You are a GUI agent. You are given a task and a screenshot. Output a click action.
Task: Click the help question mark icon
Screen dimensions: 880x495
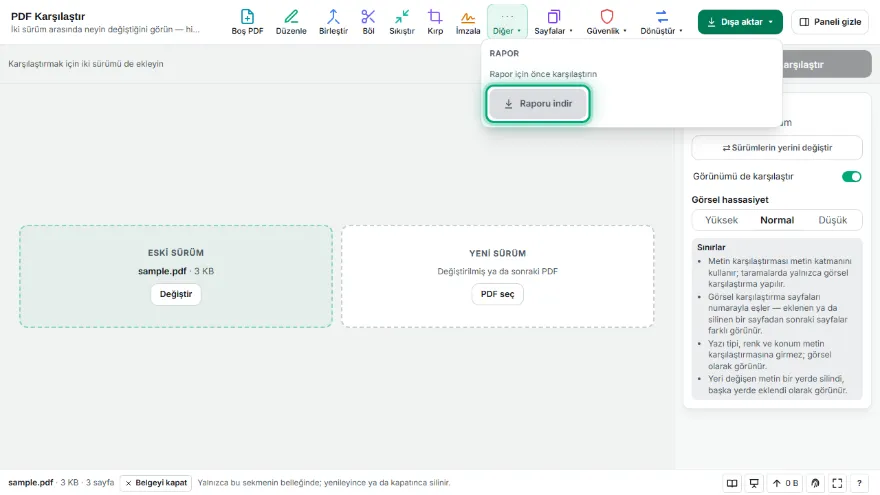coord(859,483)
